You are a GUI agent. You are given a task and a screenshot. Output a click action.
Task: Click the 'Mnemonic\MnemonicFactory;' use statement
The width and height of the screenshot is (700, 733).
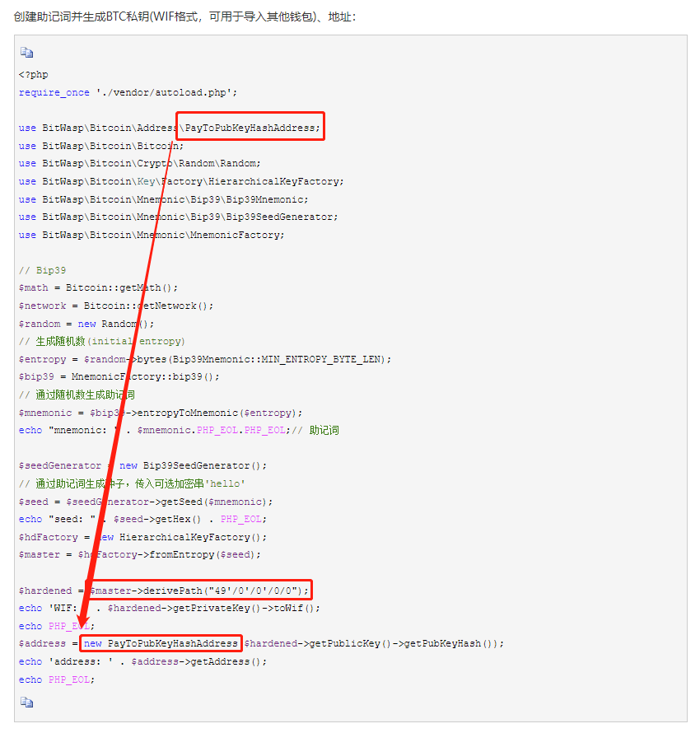[x=152, y=236]
